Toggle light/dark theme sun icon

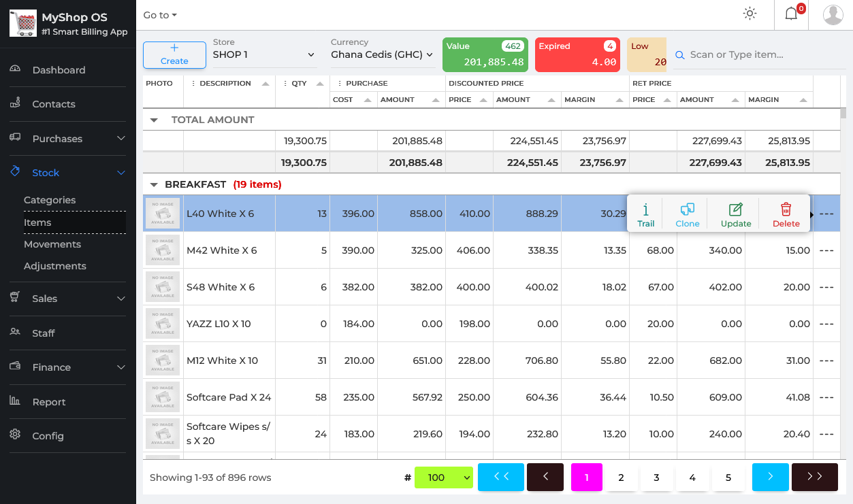(750, 14)
